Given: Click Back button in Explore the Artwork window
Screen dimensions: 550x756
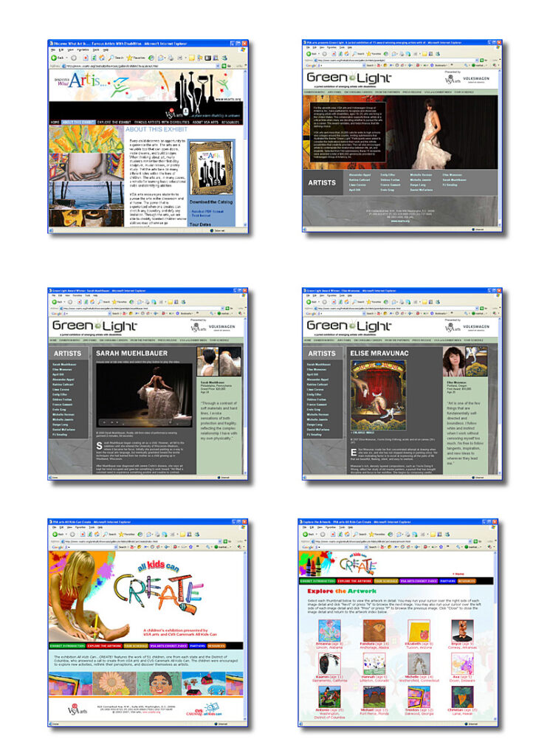Looking at the screenshot, I should [x=308, y=535].
